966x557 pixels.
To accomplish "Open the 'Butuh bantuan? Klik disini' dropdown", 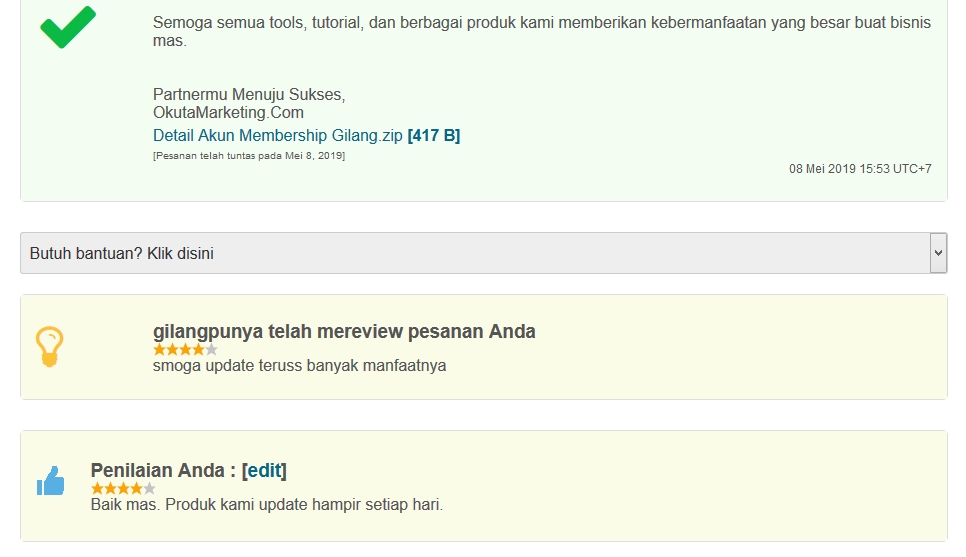I will click(x=475, y=253).
